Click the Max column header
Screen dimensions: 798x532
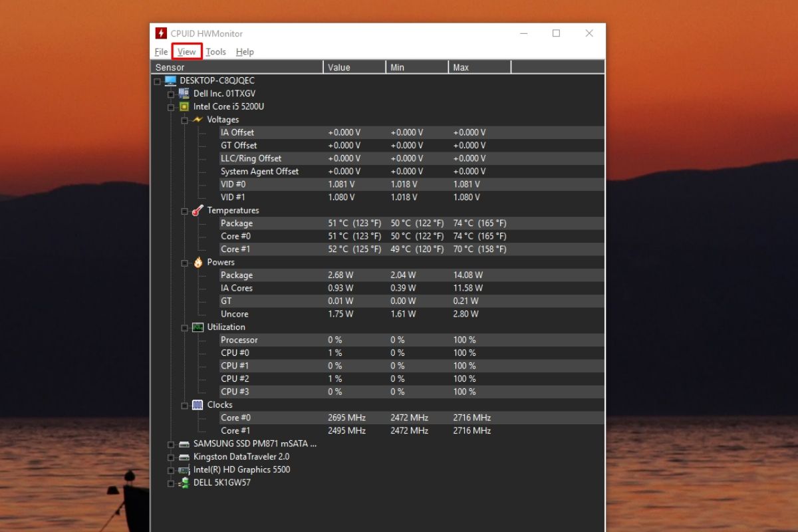point(479,67)
